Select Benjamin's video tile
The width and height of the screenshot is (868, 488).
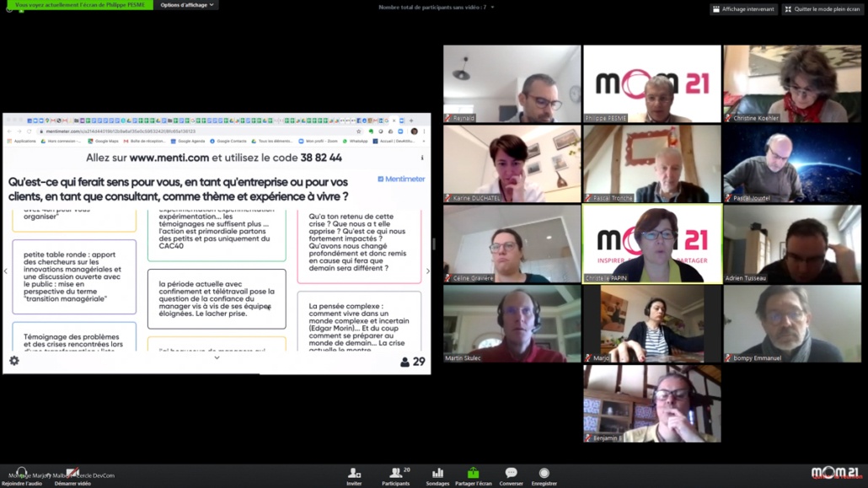click(652, 404)
